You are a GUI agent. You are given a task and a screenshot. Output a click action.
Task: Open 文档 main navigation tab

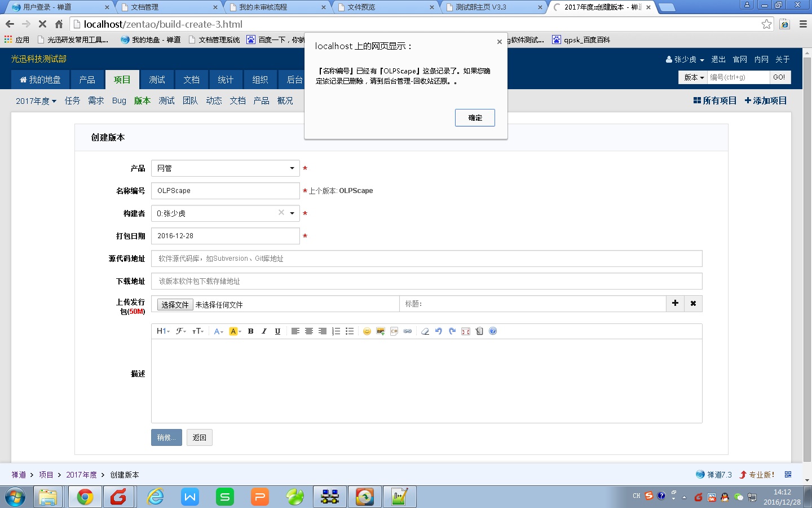point(191,80)
